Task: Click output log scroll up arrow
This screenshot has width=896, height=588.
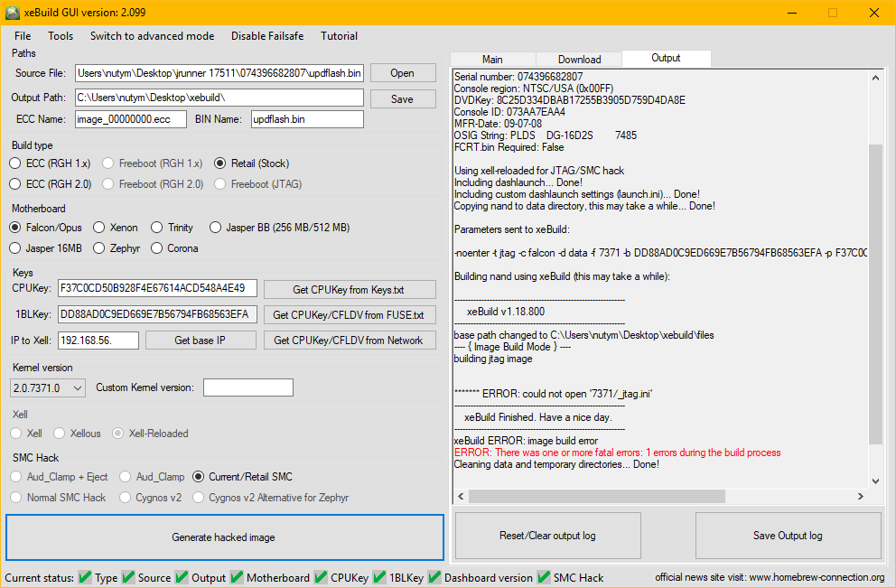Action: pos(875,78)
